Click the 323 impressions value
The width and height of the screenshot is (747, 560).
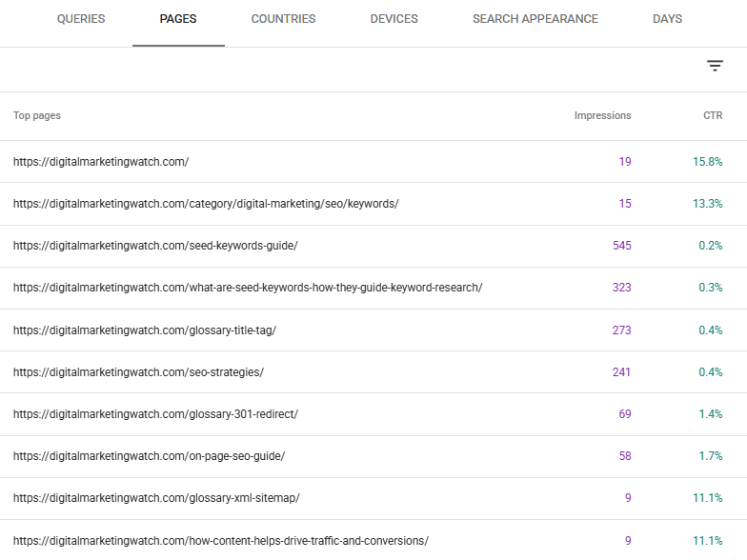(x=621, y=288)
